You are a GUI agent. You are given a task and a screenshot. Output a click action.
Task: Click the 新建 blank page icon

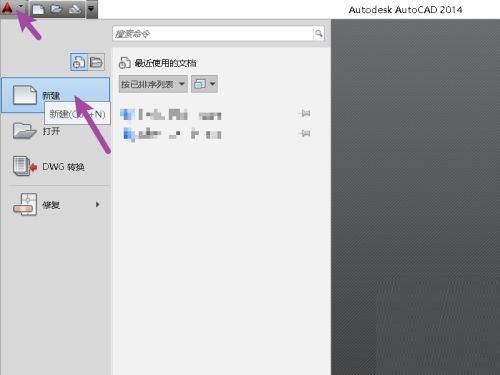(25, 95)
